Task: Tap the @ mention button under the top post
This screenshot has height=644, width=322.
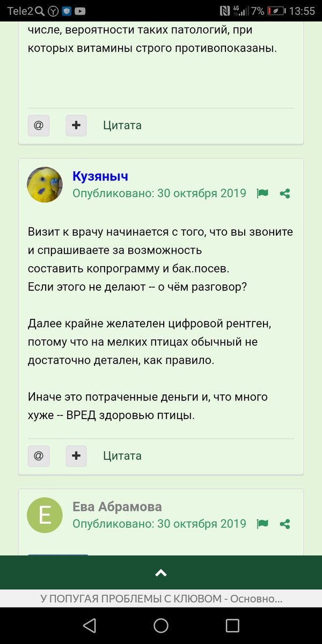Action: (x=39, y=125)
